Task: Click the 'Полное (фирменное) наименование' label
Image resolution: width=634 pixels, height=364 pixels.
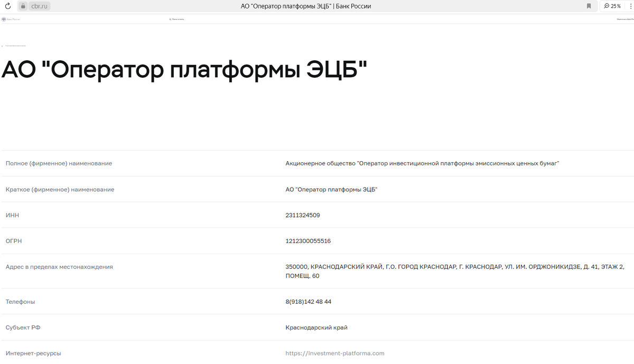Action: coord(58,163)
